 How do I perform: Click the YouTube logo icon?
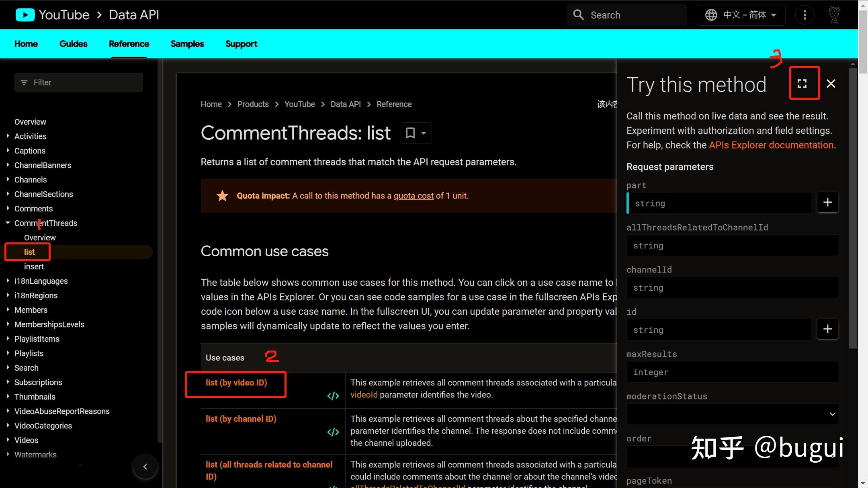coord(25,15)
